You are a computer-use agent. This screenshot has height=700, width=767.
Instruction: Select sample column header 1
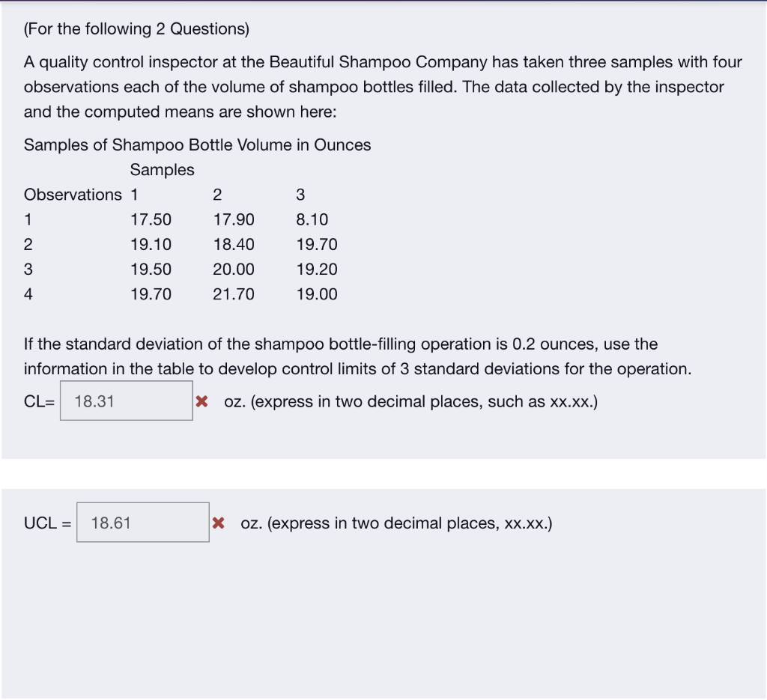click(133, 194)
